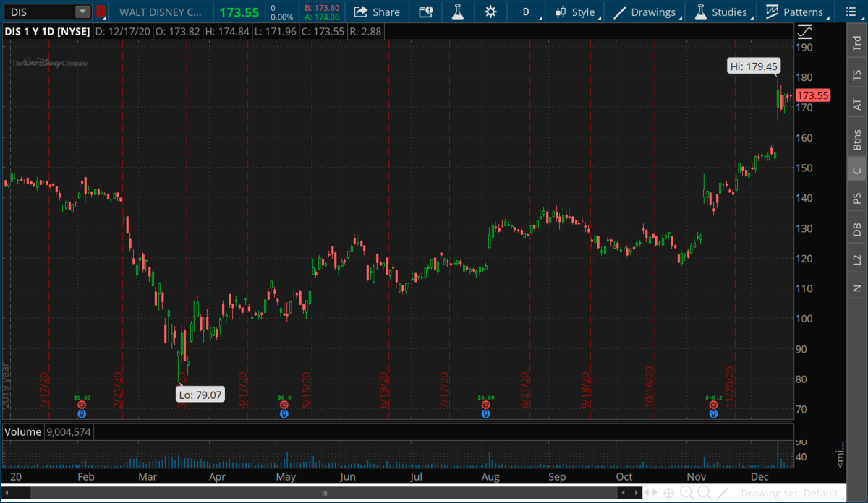This screenshot has height=503, width=868.
Task: Zoom out with the magnifier minus icon
Action: pos(704,493)
